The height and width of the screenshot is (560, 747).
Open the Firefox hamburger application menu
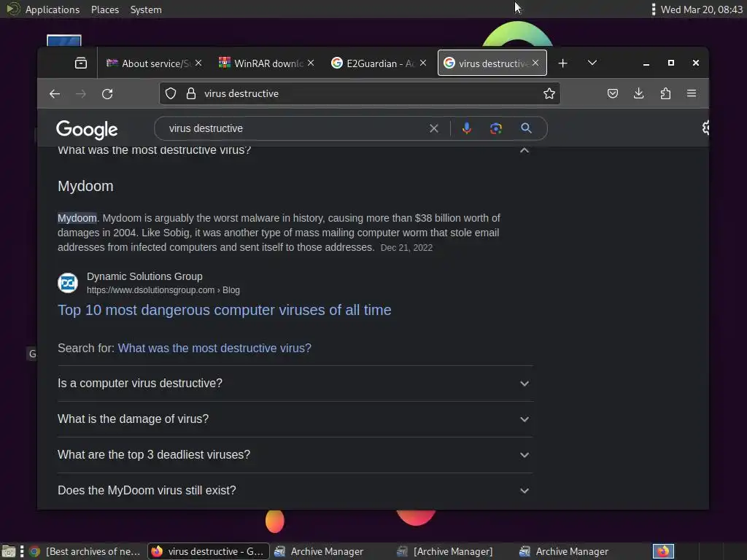tap(692, 94)
